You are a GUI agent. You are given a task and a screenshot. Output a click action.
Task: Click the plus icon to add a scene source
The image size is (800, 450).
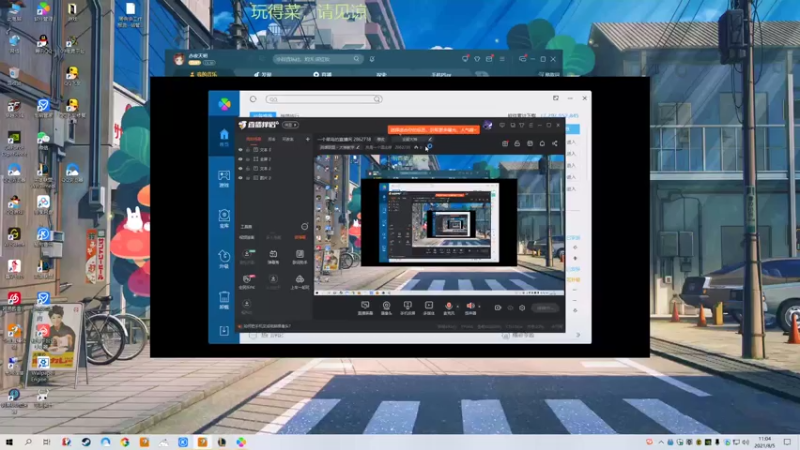point(307,139)
